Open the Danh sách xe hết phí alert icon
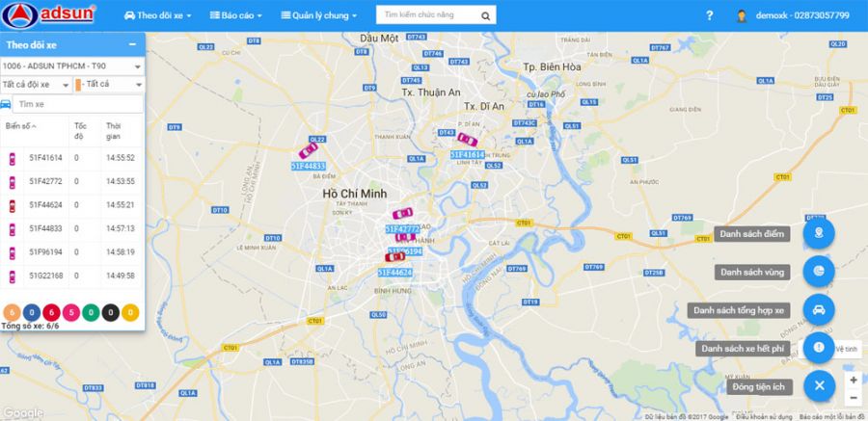 (x=819, y=348)
